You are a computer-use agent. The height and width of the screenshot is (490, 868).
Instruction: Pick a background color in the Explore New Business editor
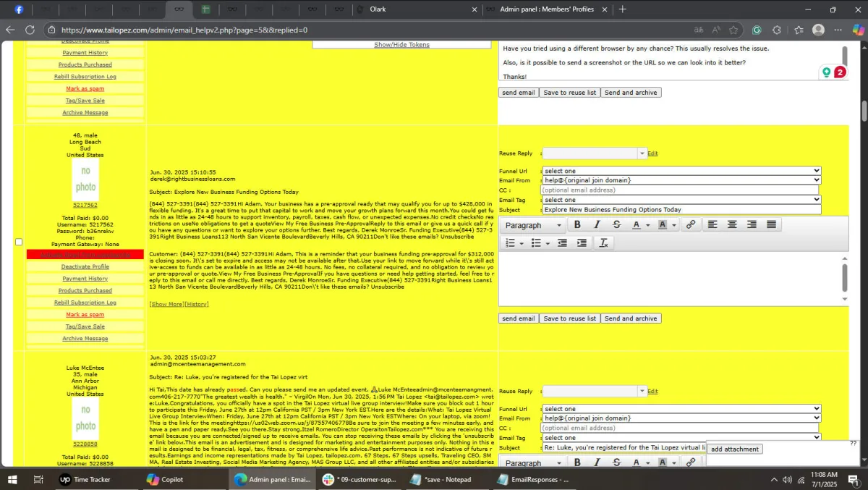click(663, 225)
